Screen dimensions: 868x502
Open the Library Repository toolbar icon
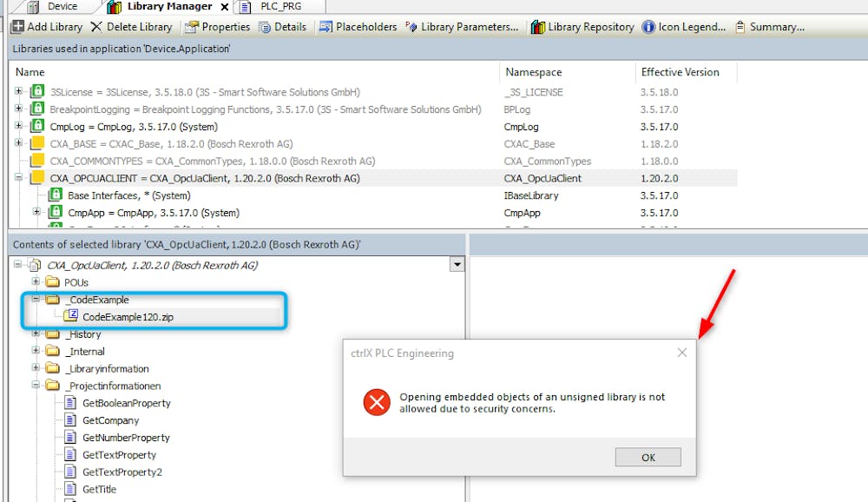pos(539,26)
